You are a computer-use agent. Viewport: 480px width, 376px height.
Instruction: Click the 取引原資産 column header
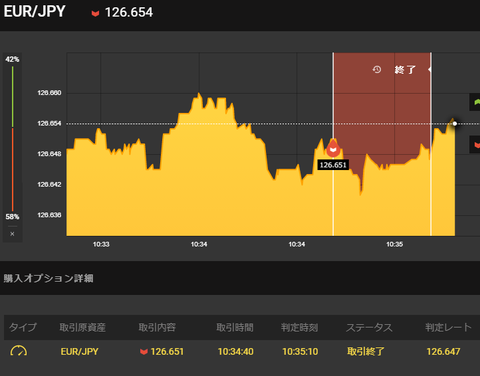[83, 327]
